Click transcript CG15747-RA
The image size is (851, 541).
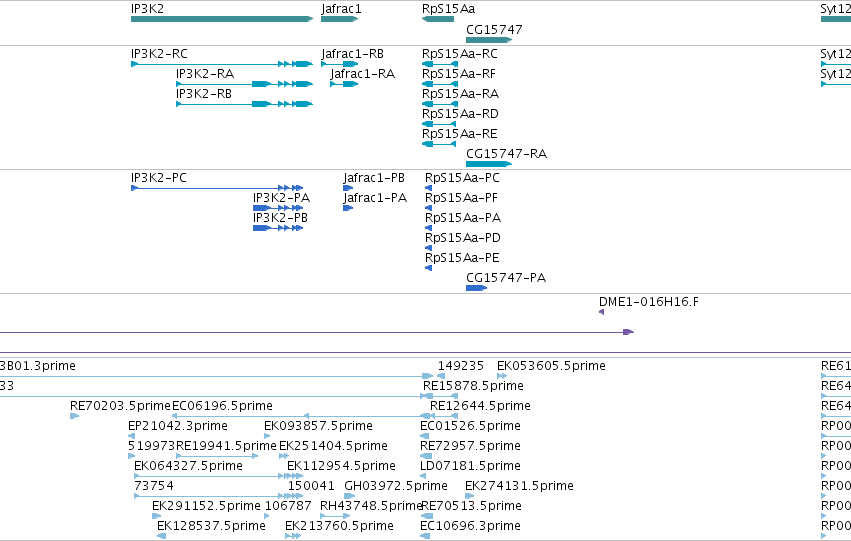489,164
